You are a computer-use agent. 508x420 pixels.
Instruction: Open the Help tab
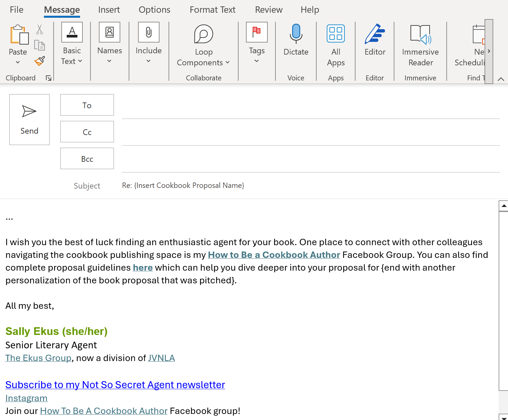310,10
